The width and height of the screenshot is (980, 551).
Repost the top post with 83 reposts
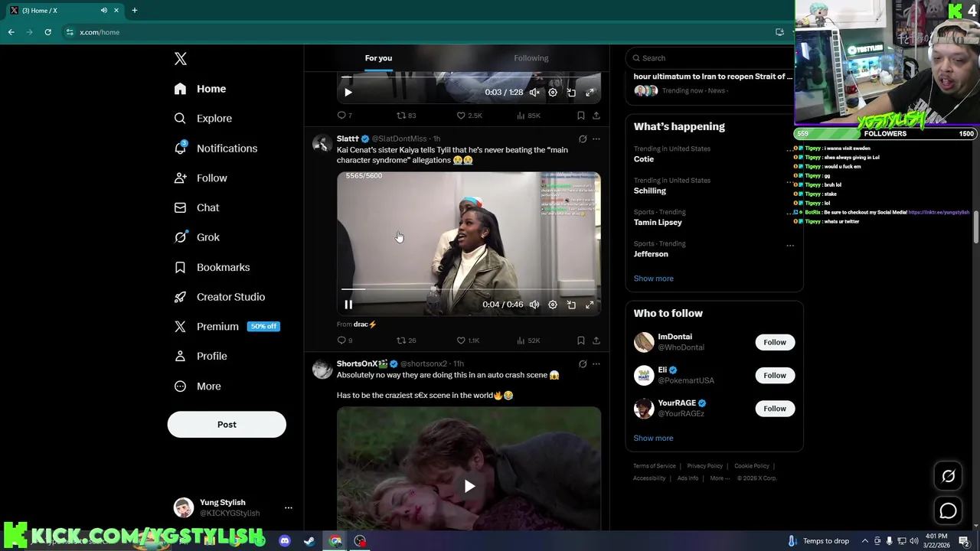(406, 116)
